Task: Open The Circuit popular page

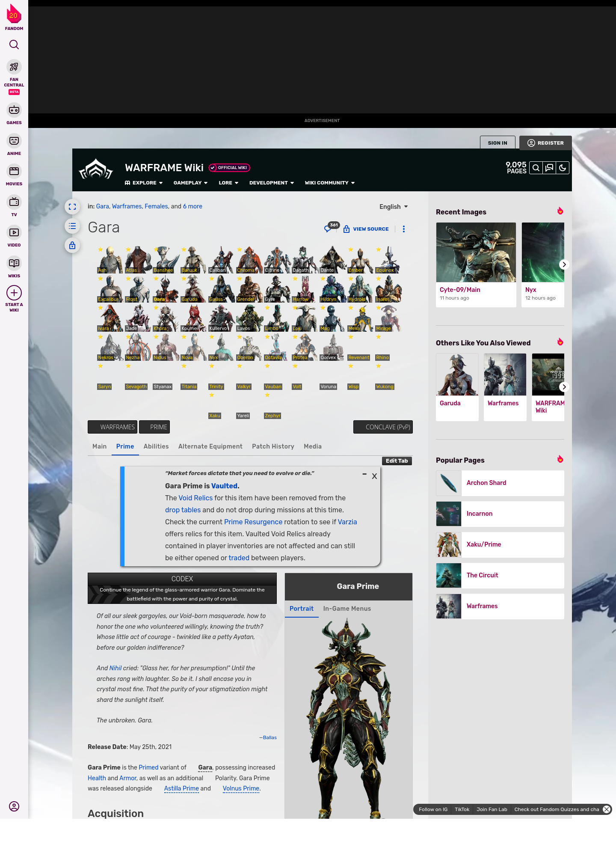Action: tap(500, 576)
